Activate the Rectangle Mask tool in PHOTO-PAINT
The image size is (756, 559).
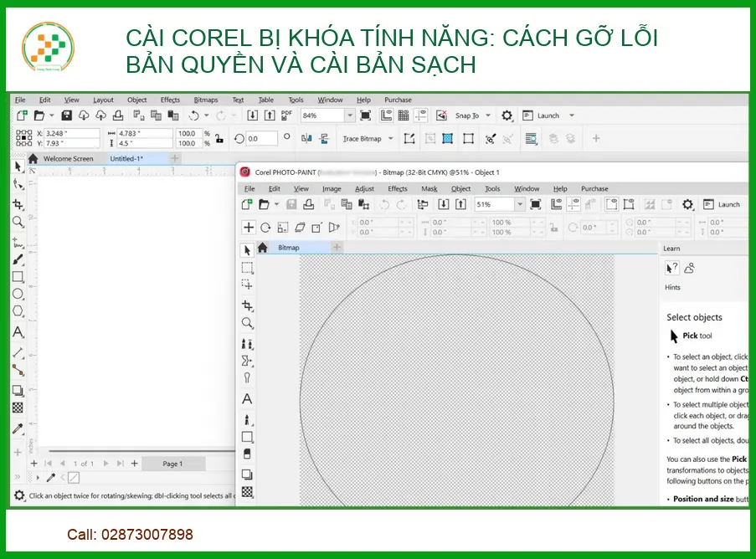point(247,268)
